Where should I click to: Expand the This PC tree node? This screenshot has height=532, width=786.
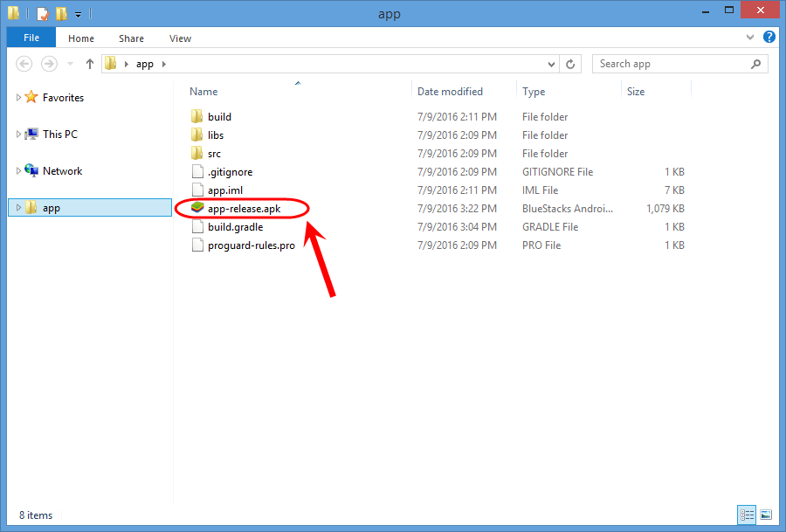[18, 134]
